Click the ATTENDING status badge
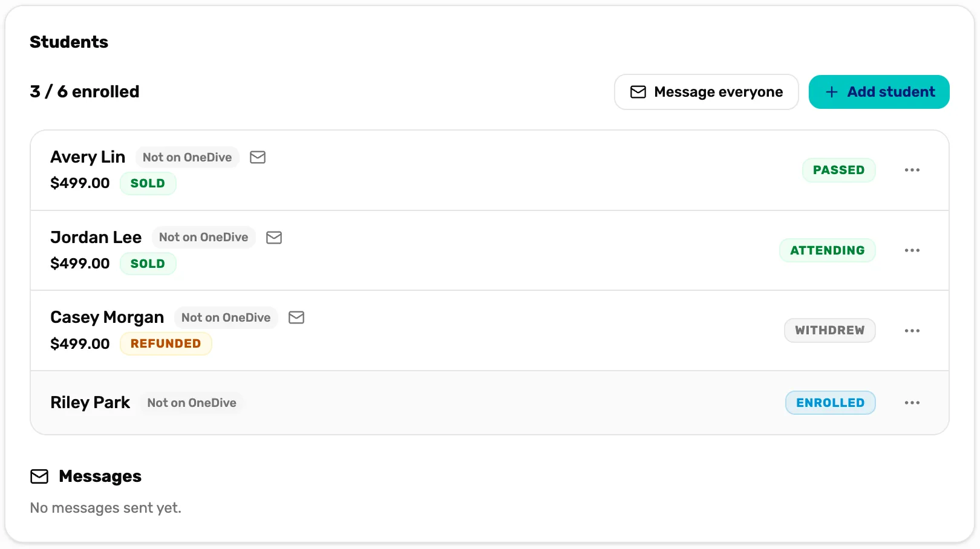The image size is (980, 549). (827, 250)
